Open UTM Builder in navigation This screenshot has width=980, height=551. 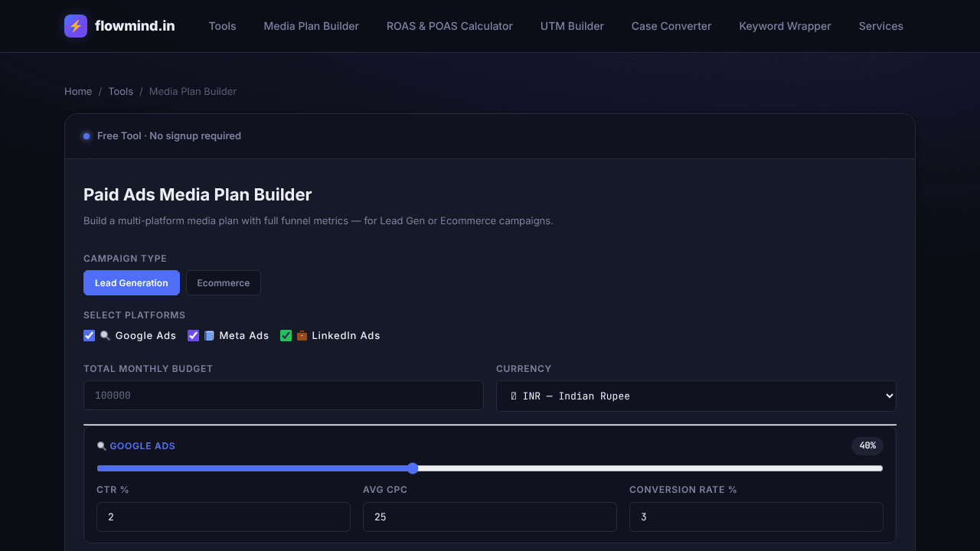point(572,26)
